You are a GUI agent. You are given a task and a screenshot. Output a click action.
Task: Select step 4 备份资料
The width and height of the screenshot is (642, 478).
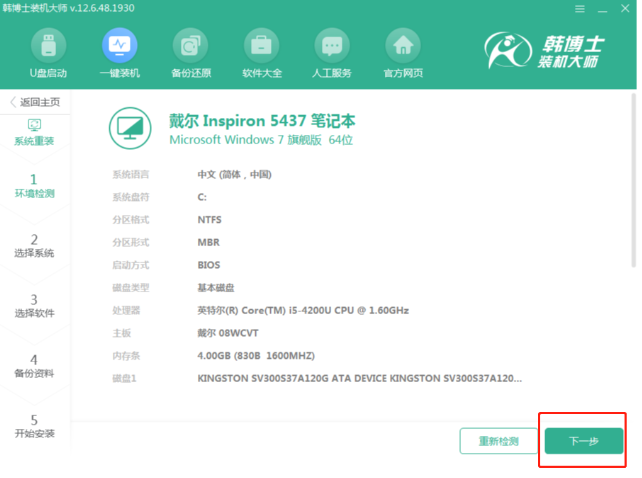(x=34, y=366)
